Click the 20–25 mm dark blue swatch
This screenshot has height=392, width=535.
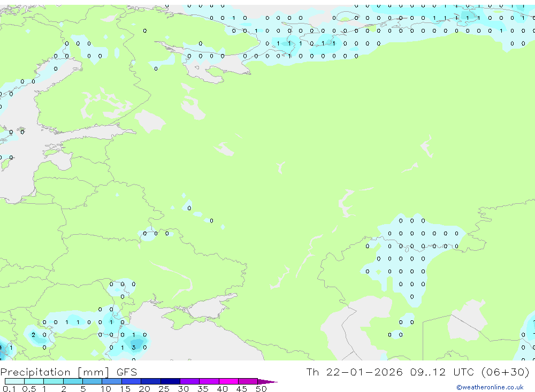click(x=151, y=381)
